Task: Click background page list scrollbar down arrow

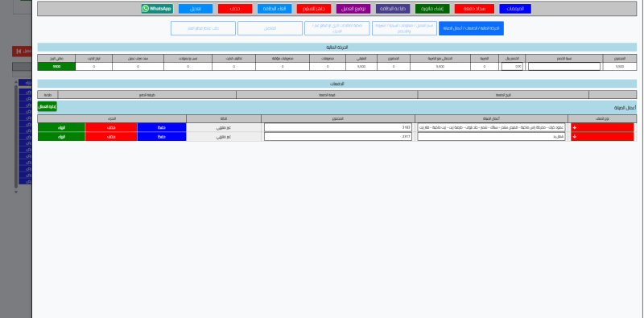Action: [x=16, y=192]
